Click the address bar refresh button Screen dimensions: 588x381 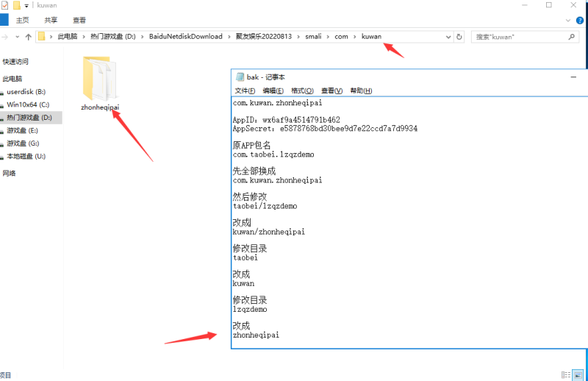459,36
